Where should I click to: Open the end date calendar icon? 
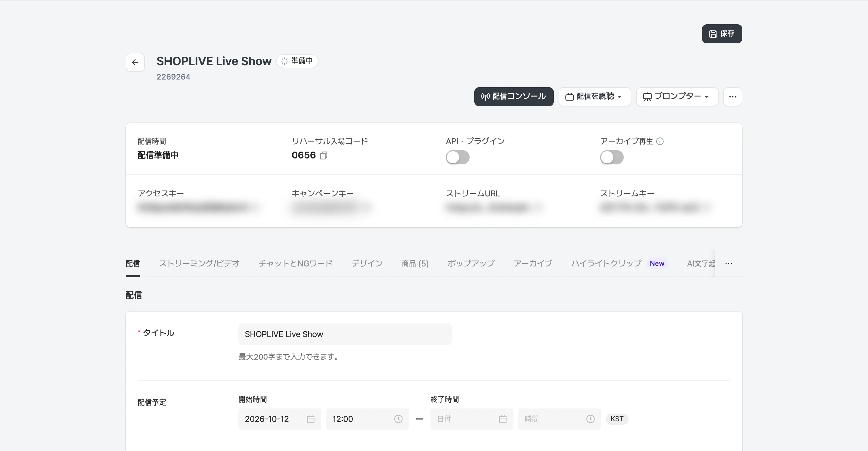502,419
